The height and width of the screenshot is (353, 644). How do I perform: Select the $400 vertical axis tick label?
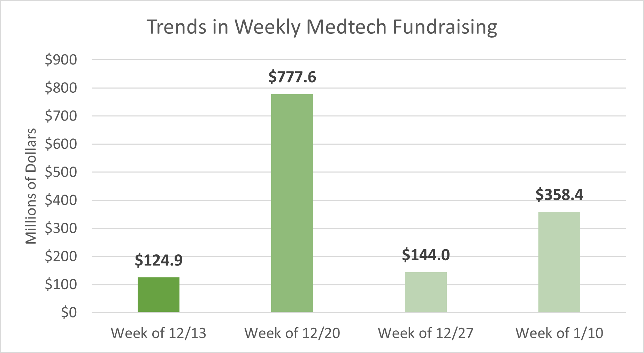(61, 200)
